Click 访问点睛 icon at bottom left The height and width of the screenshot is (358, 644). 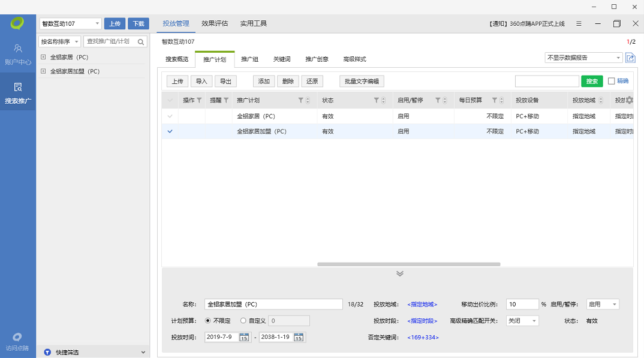(17, 341)
